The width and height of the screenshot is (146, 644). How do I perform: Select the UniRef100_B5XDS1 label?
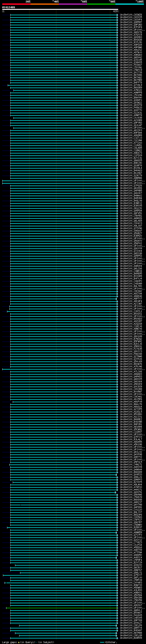(x=131, y=314)
